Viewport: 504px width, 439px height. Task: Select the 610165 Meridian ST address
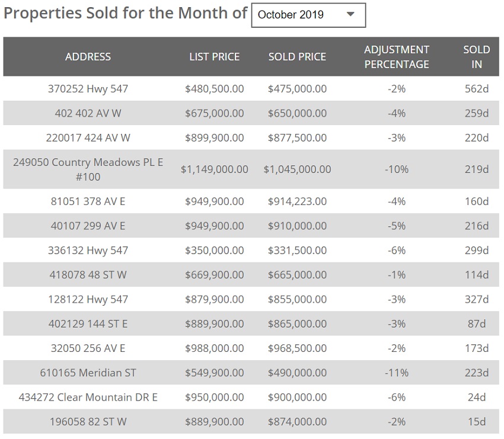(x=88, y=373)
